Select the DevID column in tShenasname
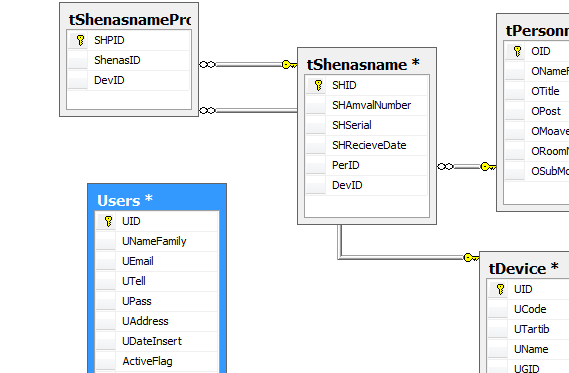The image size is (569, 373). tap(367, 185)
